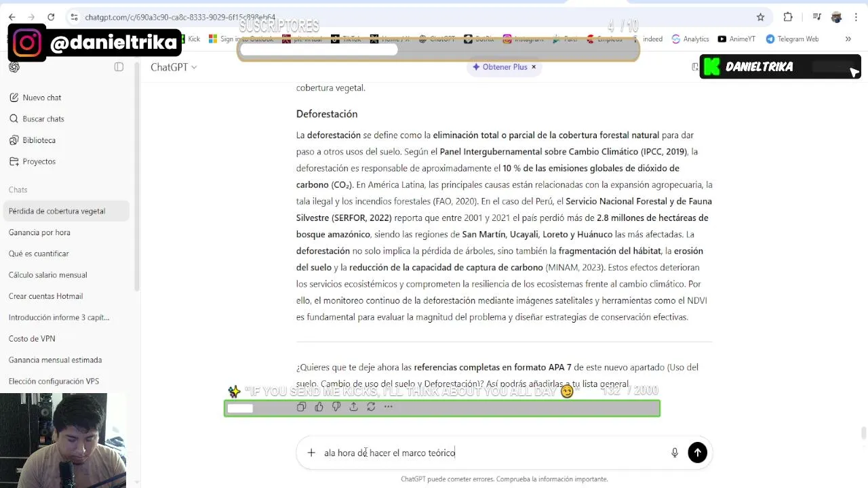Open the Analytics bookmark

[690, 39]
